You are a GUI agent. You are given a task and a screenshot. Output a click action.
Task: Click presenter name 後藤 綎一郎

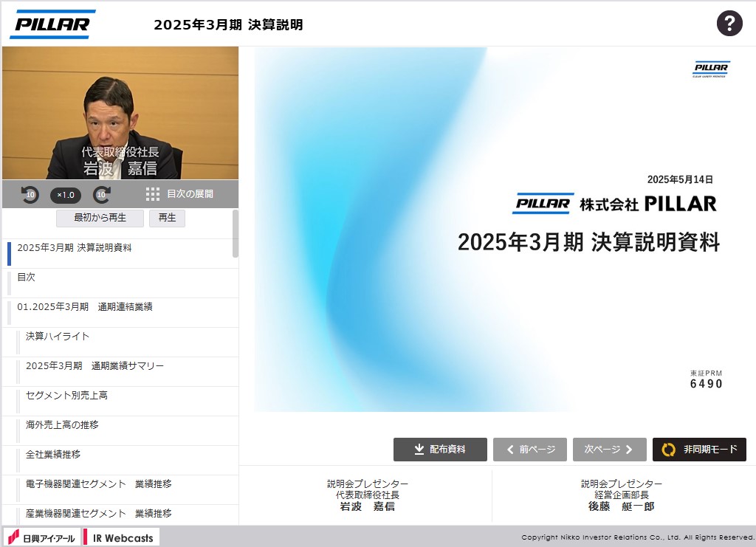tap(621, 506)
